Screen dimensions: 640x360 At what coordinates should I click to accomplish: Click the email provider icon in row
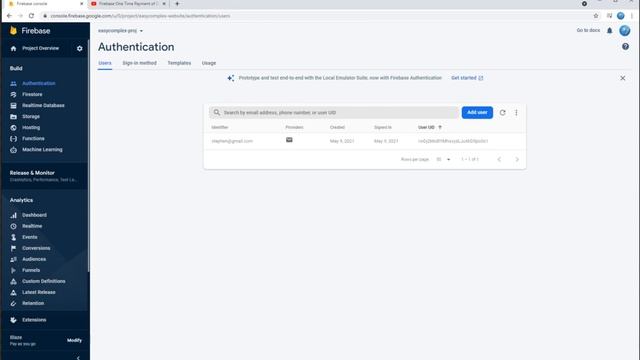(289, 140)
